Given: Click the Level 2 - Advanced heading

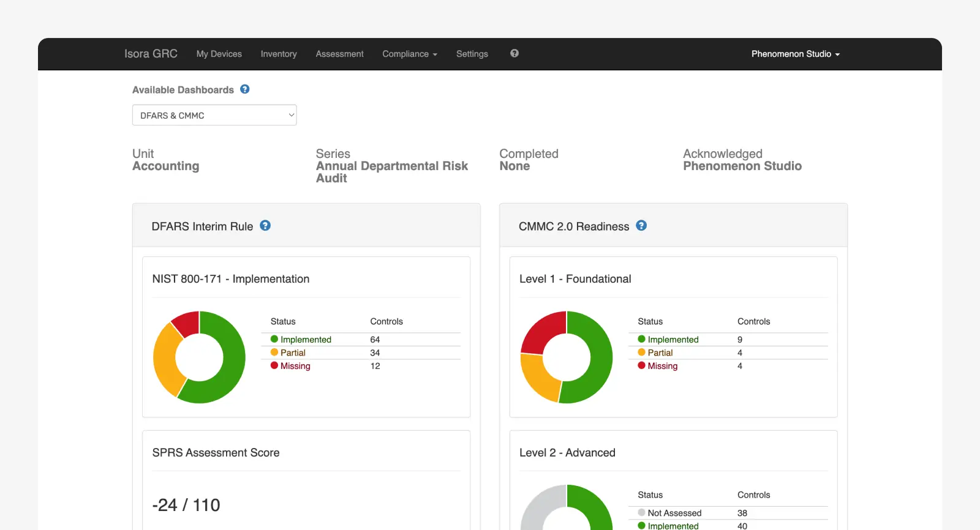Looking at the screenshot, I should click(567, 453).
